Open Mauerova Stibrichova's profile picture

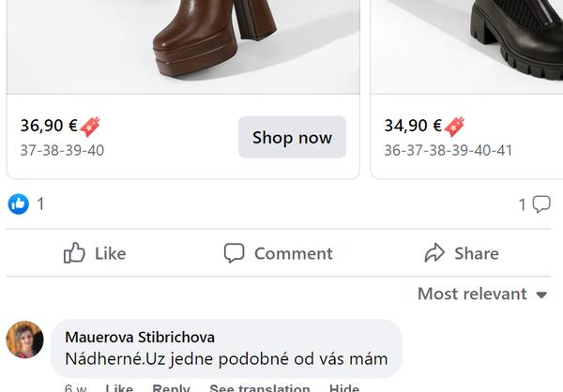pos(25,339)
